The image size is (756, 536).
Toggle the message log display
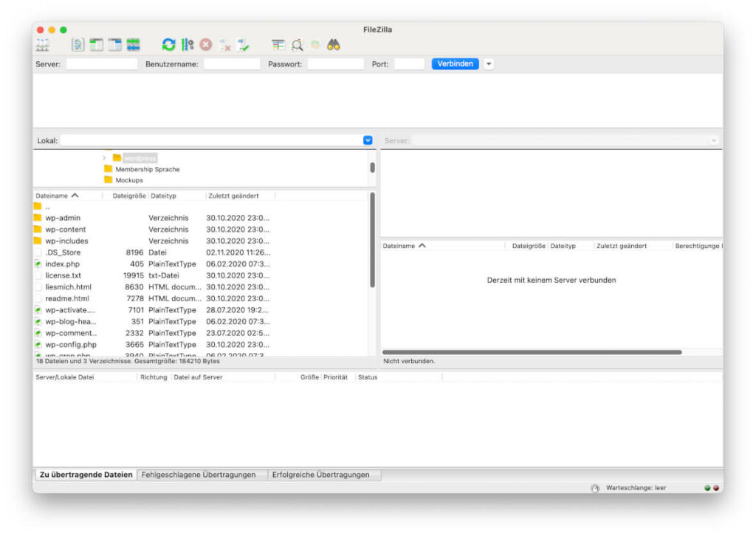(x=78, y=45)
